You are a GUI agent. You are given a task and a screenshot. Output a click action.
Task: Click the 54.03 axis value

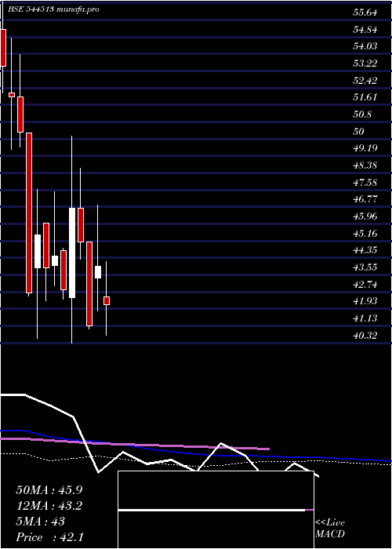(x=365, y=46)
